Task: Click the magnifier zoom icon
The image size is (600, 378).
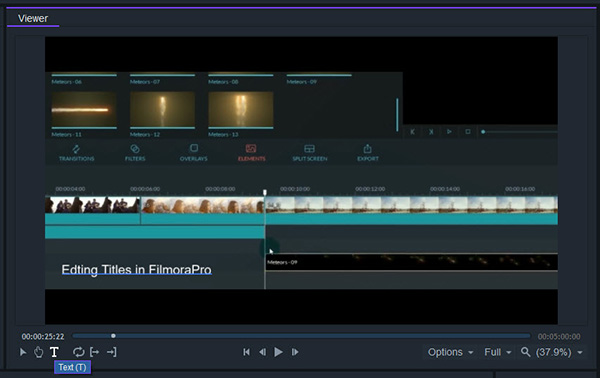Action: point(526,352)
